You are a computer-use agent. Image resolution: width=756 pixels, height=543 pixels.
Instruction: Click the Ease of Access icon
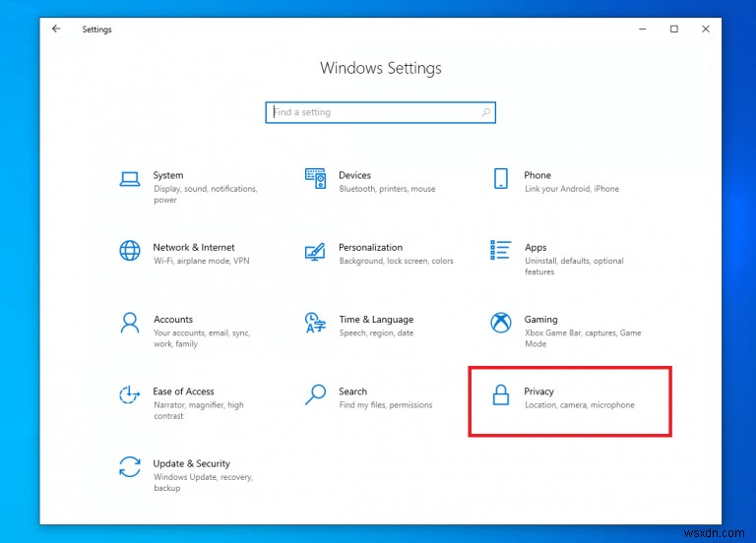point(130,394)
